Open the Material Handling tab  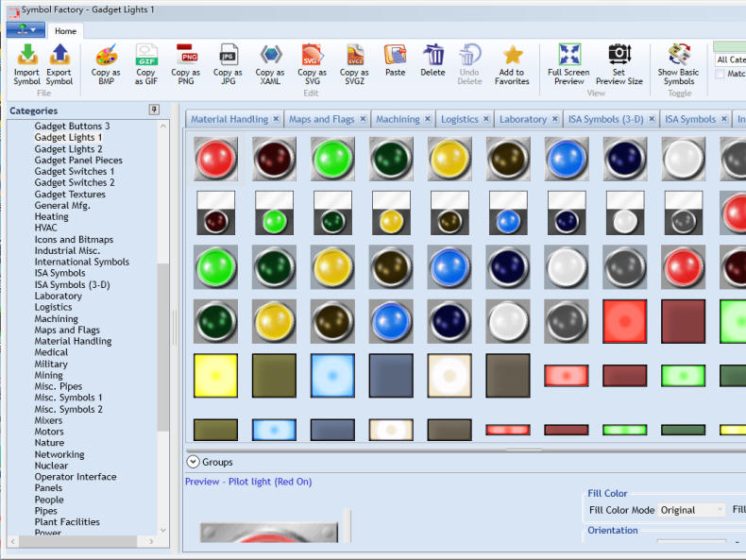click(229, 119)
